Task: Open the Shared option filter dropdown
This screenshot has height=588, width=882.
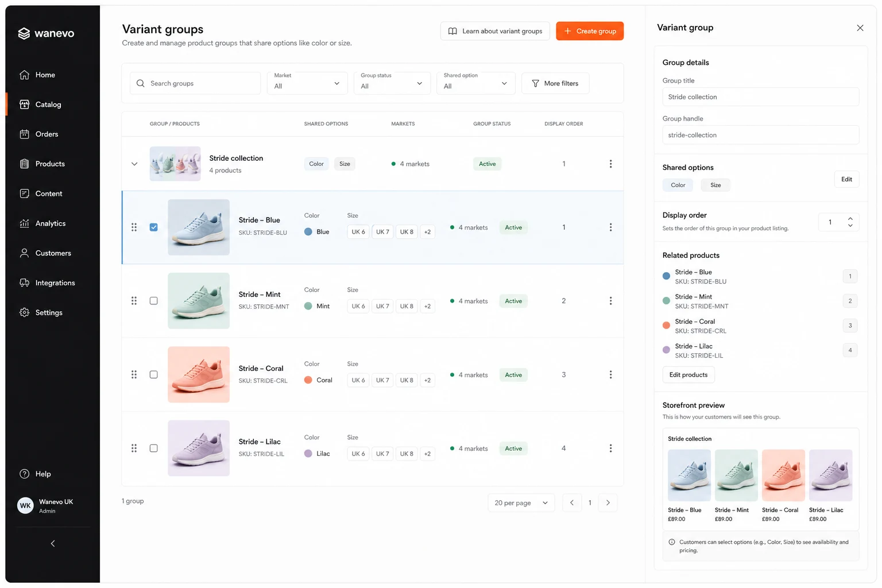Action: click(475, 83)
